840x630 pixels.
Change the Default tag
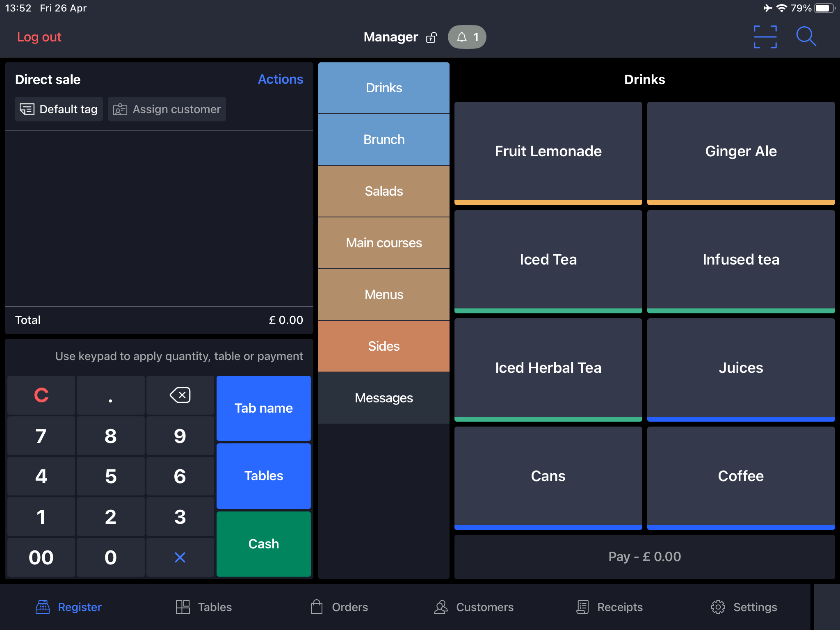tap(59, 109)
